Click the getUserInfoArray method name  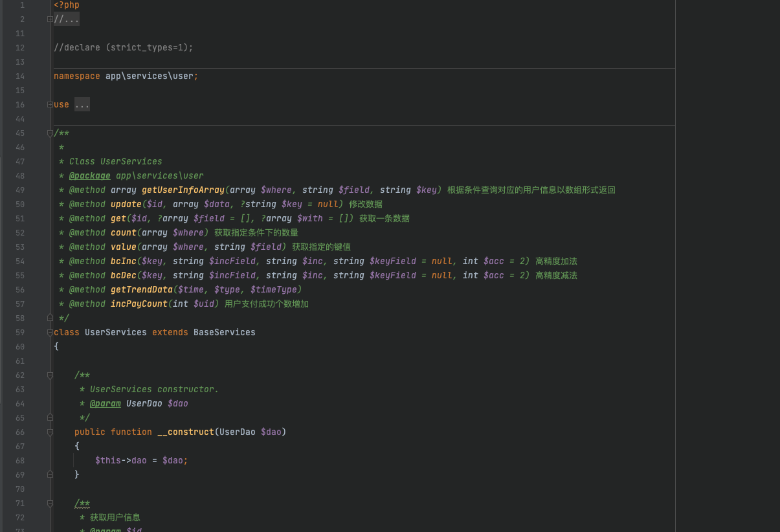point(183,190)
